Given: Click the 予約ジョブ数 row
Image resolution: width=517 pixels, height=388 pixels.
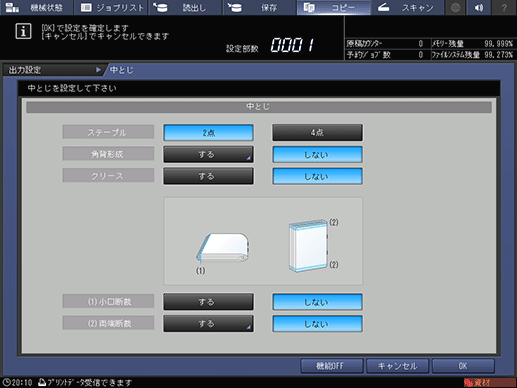Looking at the screenshot, I should 387,55.
